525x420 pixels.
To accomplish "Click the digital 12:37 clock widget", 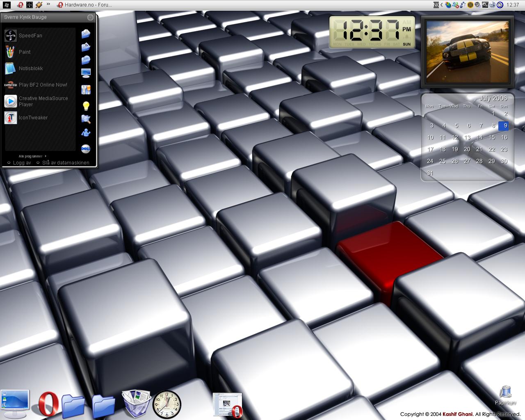I will 372,32.
